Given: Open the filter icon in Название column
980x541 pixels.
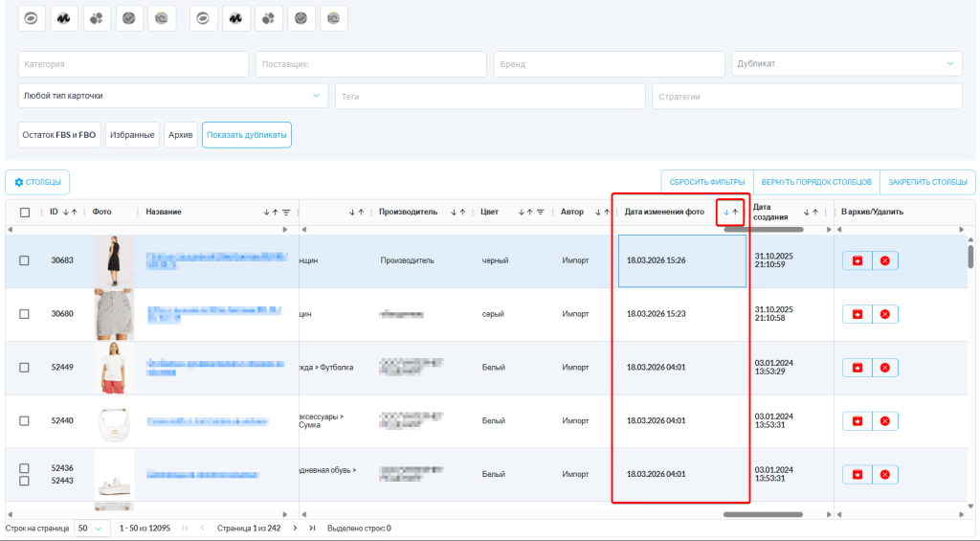Looking at the screenshot, I should click(285, 213).
